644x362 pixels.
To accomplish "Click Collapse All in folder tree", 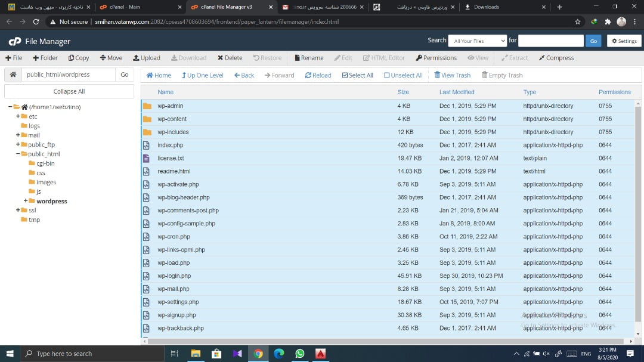I will tap(69, 91).
